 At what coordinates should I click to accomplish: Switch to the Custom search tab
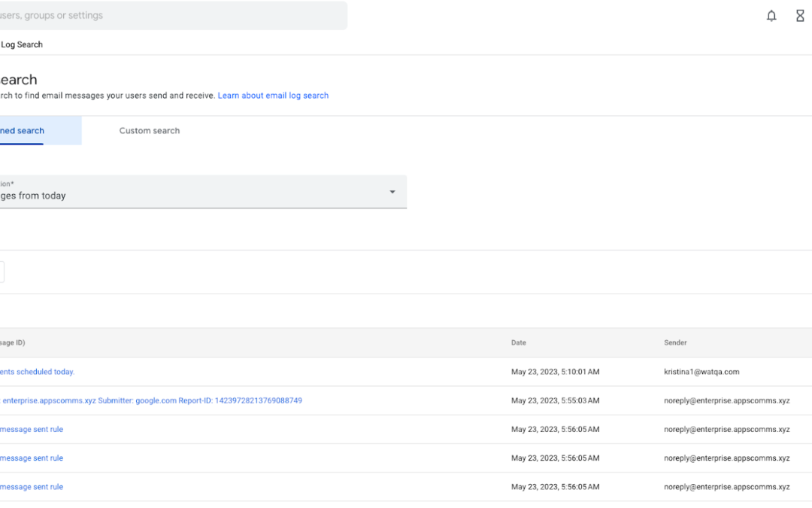click(x=150, y=131)
